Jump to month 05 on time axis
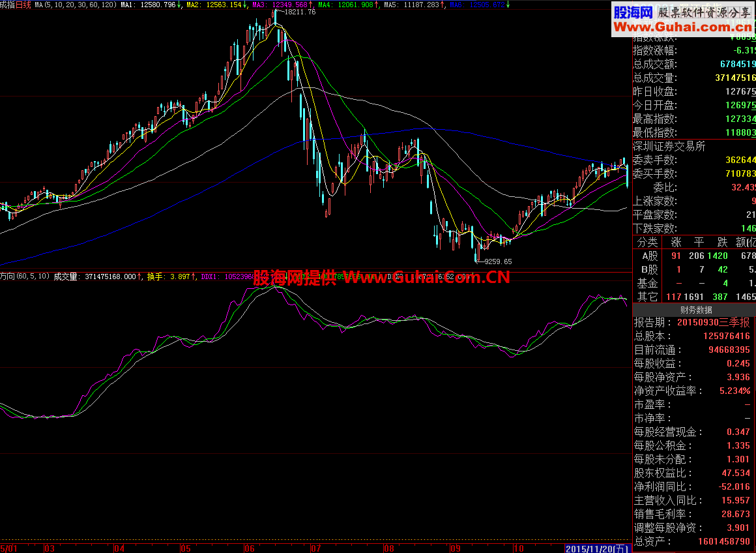This screenshot has width=756, height=553. tap(185, 548)
